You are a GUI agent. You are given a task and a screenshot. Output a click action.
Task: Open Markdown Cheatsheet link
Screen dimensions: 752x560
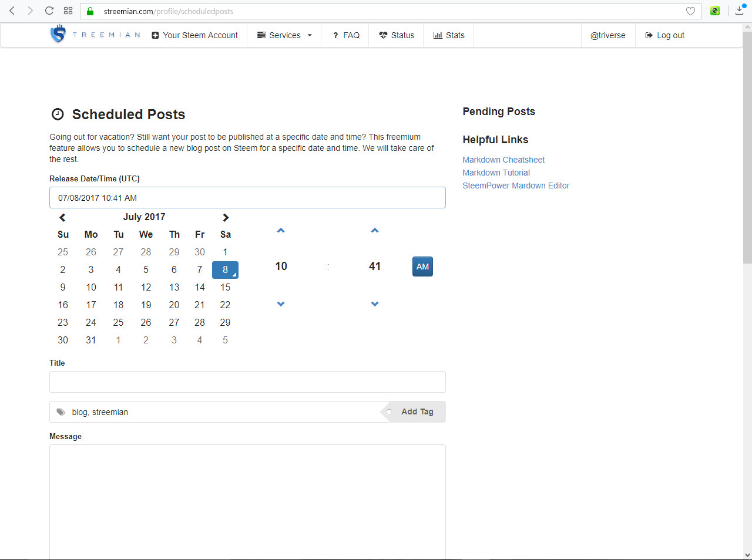[x=503, y=160]
